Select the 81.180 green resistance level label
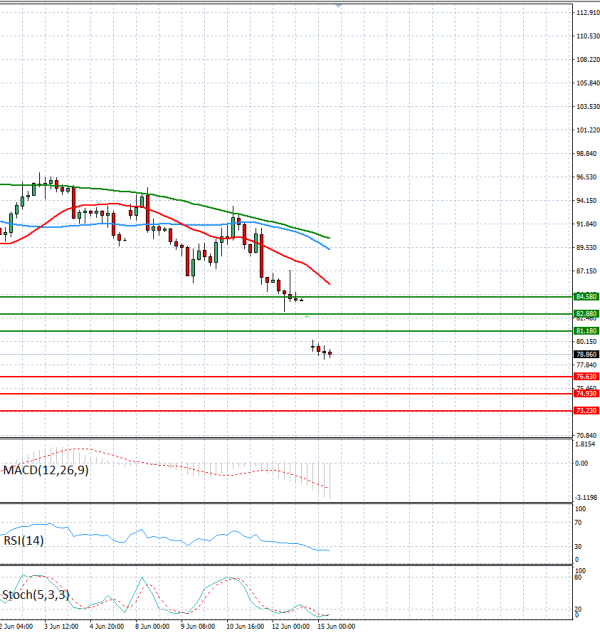 click(x=586, y=331)
